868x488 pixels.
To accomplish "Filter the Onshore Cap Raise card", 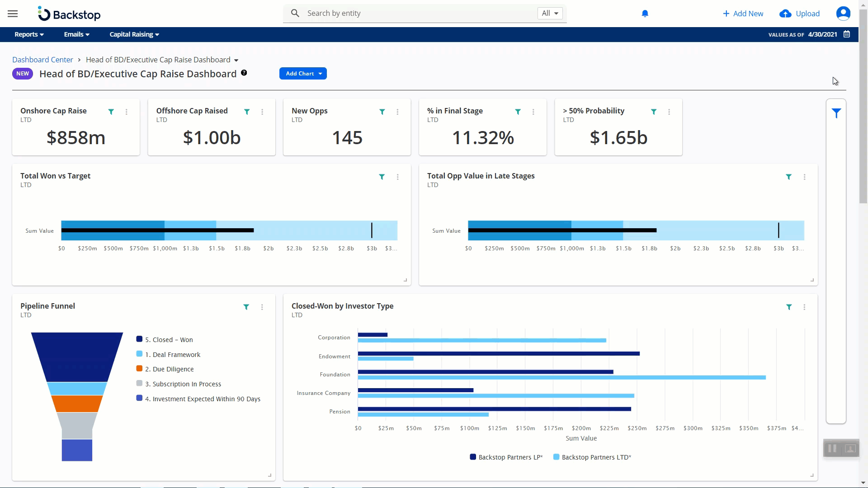I will point(111,112).
